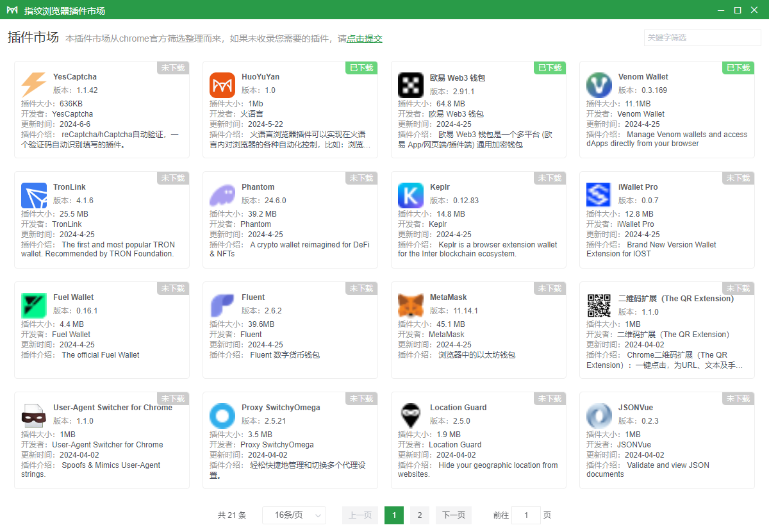Click the QR Extension code icon
The image size is (769, 532).
(599, 306)
